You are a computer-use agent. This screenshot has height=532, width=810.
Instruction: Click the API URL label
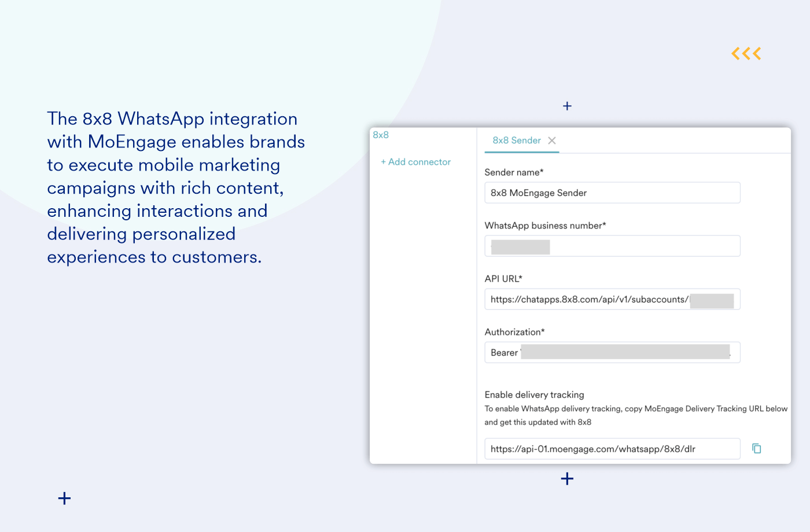click(503, 279)
